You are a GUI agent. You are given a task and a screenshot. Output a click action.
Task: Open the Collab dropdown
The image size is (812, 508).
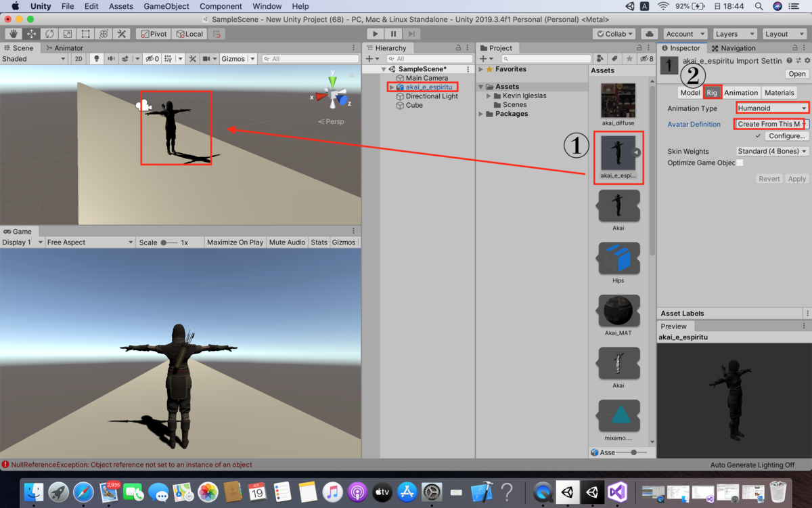coord(614,34)
